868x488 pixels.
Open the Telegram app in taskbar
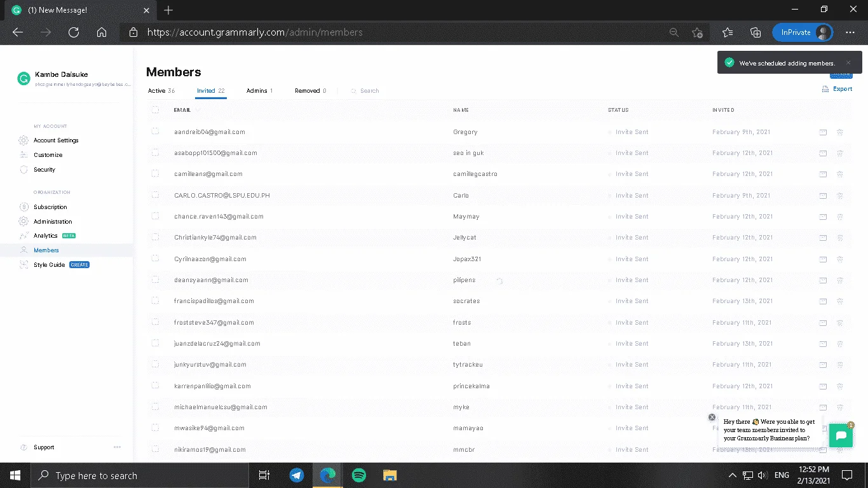click(x=296, y=475)
